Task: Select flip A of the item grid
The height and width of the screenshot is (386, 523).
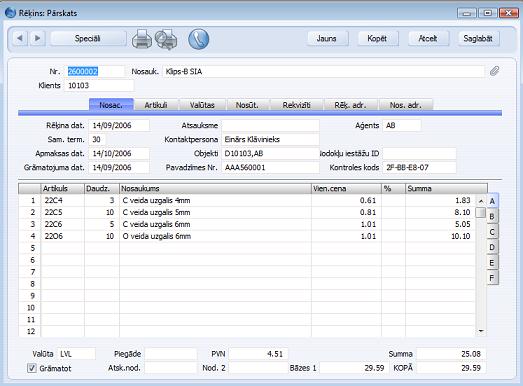Action: point(492,201)
